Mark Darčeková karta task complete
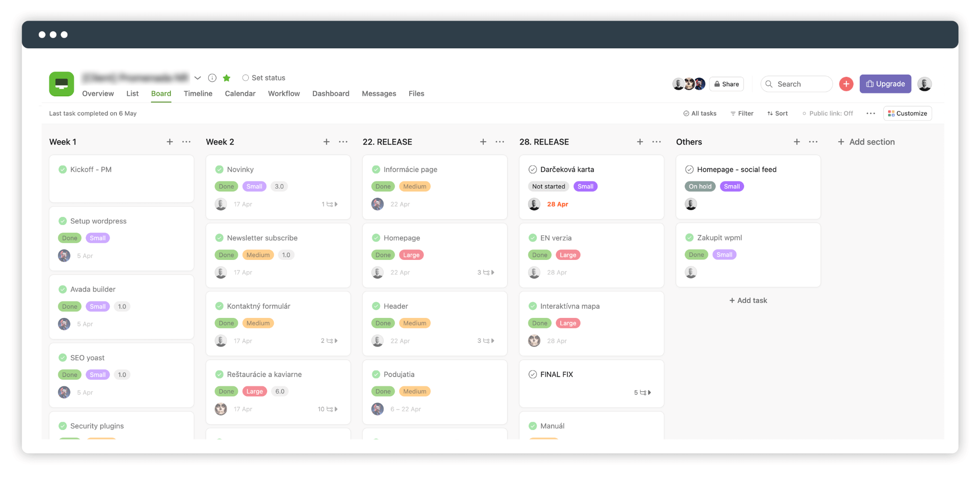Screen dimensions: 980x484 (533, 169)
